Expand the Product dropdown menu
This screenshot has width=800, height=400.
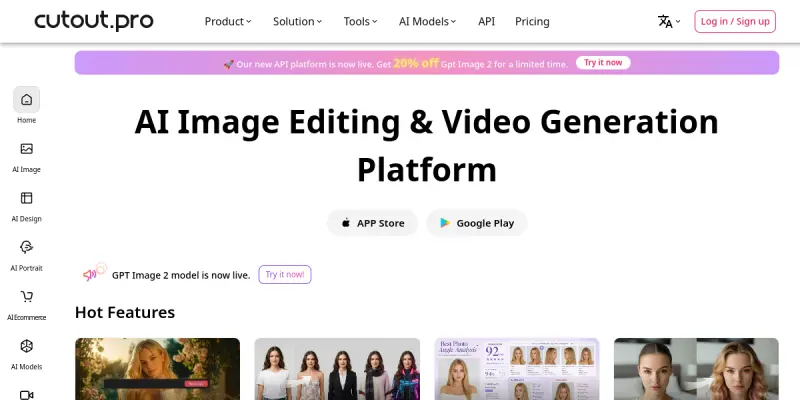[228, 21]
